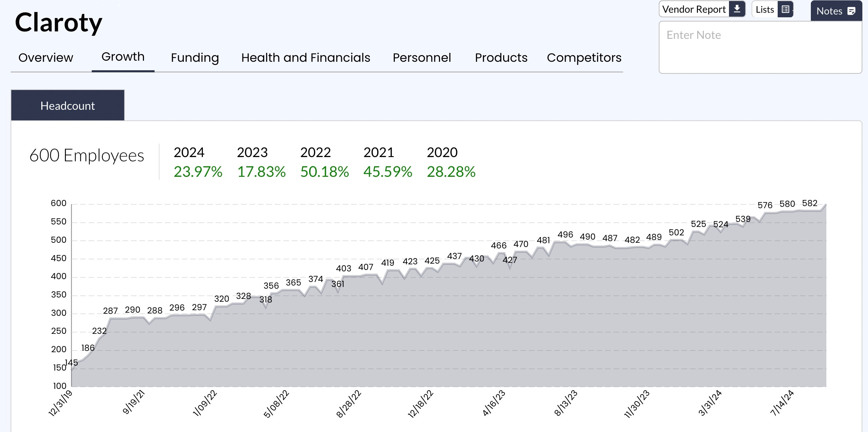Click the 576 data label

click(x=765, y=205)
